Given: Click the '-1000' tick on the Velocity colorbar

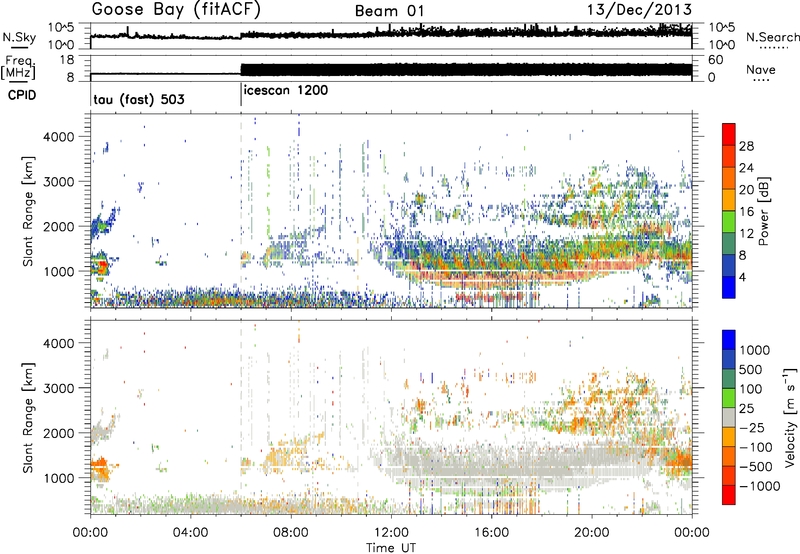Looking at the screenshot, I should point(760,486).
